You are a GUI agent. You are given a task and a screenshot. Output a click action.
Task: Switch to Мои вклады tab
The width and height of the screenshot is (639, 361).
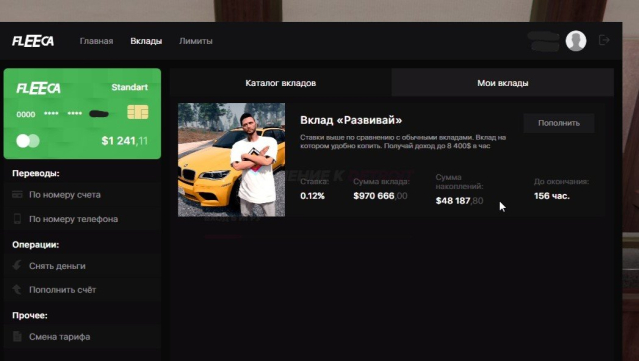coord(502,83)
